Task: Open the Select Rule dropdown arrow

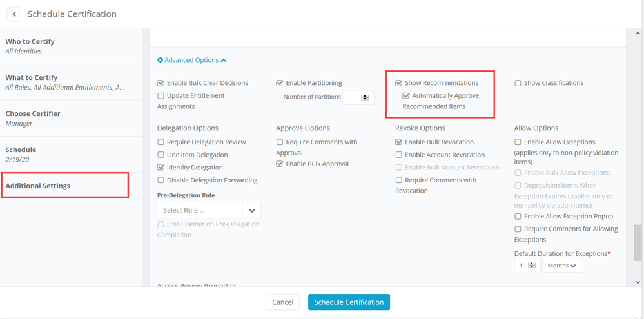Action: pyautogui.click(x=251, y=210)
